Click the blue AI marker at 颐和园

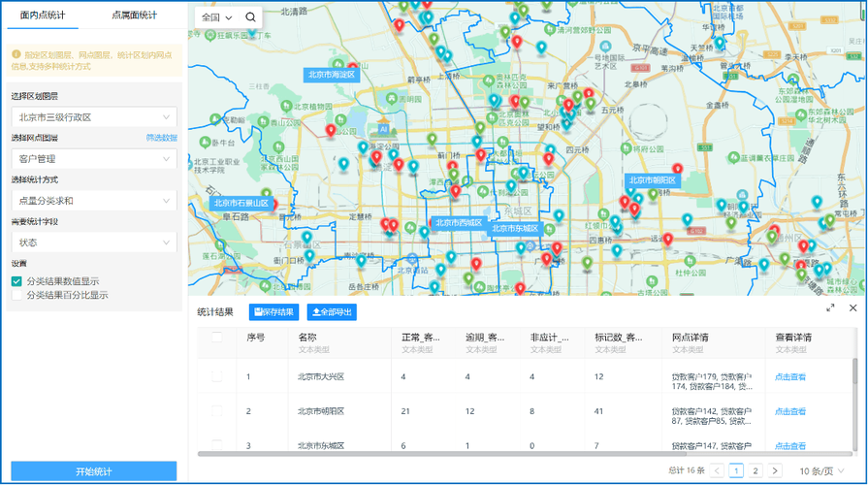click(383, 129)
